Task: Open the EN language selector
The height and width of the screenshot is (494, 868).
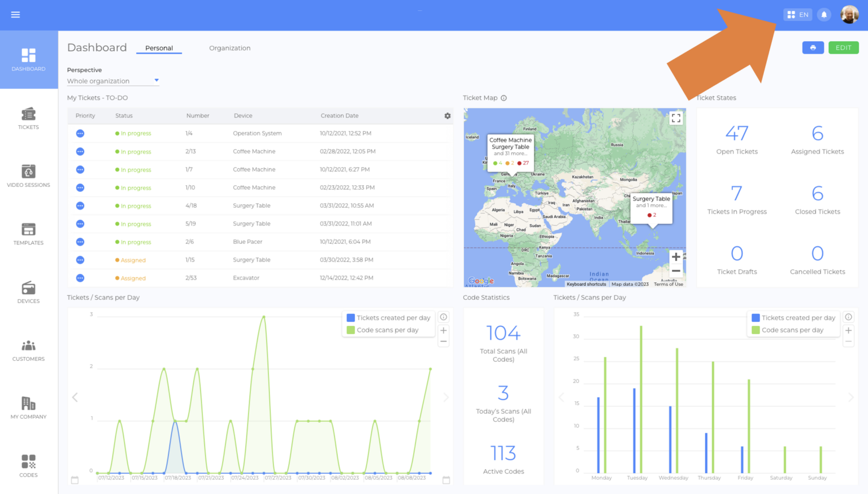Action: (798, 15)
